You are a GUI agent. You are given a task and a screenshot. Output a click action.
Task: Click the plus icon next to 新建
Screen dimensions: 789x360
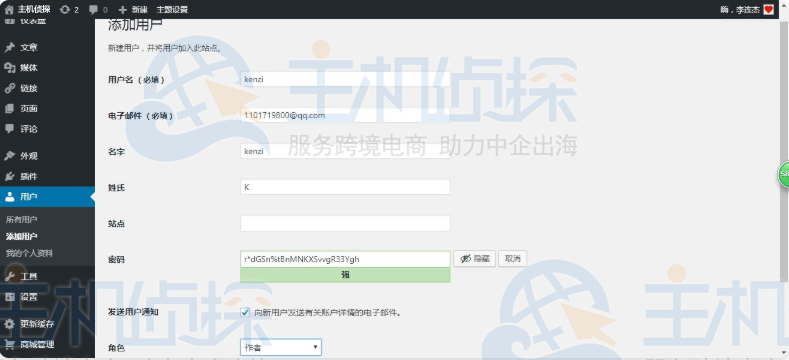[x=123, y=10]
